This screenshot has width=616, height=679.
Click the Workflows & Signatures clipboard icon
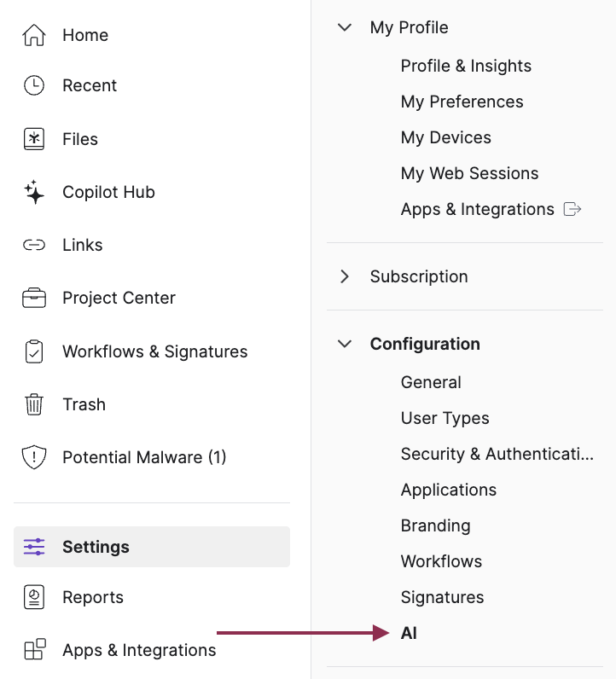point(34,351)
